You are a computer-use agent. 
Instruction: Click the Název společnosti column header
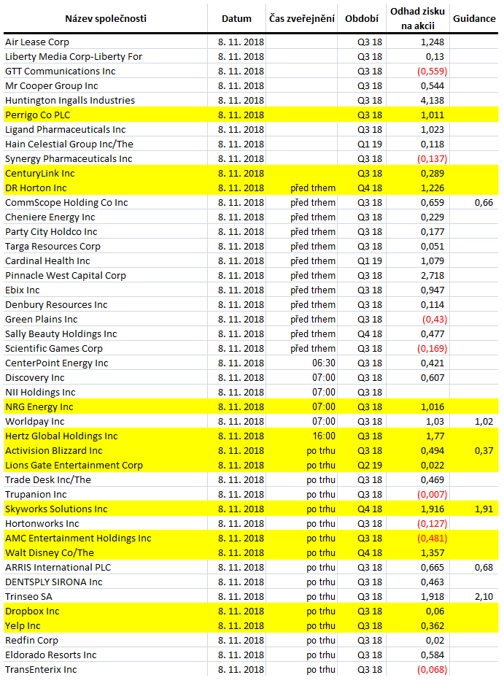coord(105,19)
